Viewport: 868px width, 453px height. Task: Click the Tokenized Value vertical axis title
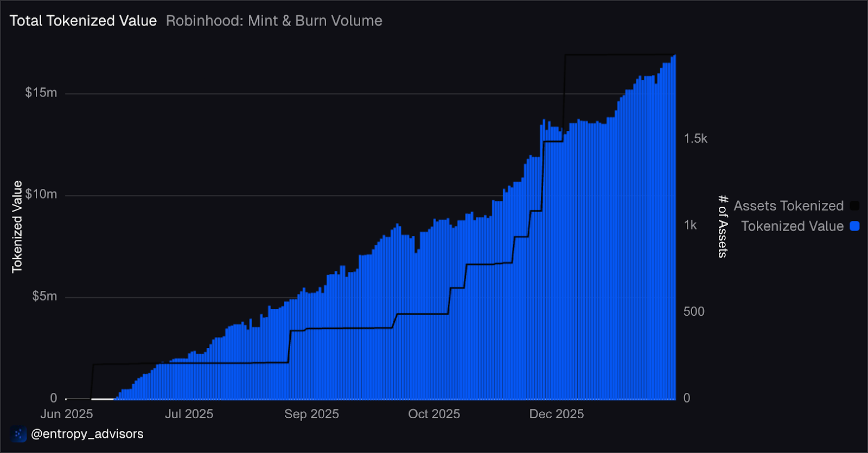pyautogui.click(x=17, y=227)
